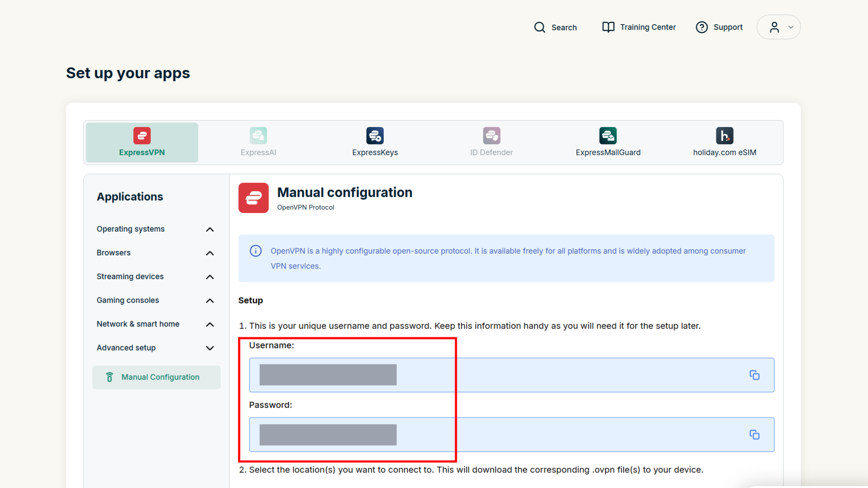This screenshot has height=488, width=868.
Task: Click the Gaming consoles label
Action: [128, 300]
